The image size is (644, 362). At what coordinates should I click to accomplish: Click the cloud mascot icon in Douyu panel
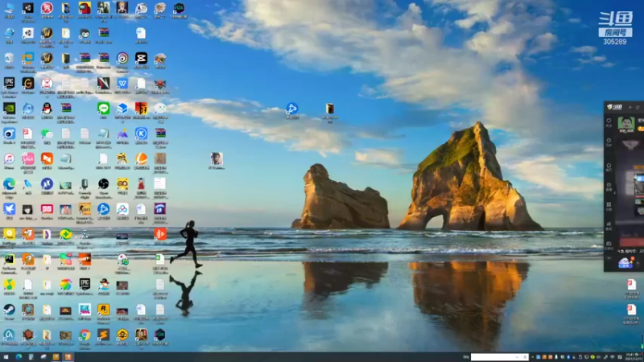click(x=625, y=263)
